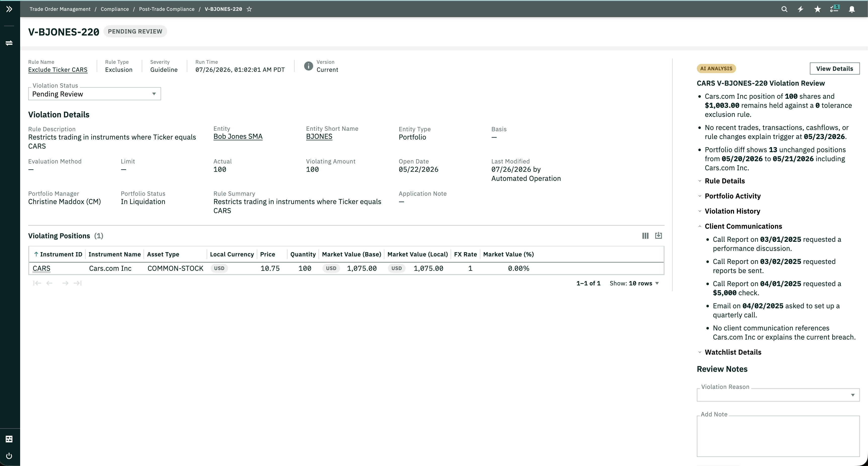
Task: Sort by the FX Rate column header
Action: (x=465, y=254)
